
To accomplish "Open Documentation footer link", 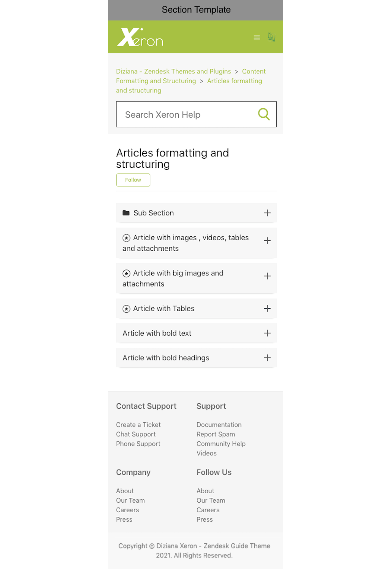I will click(219, 425).
